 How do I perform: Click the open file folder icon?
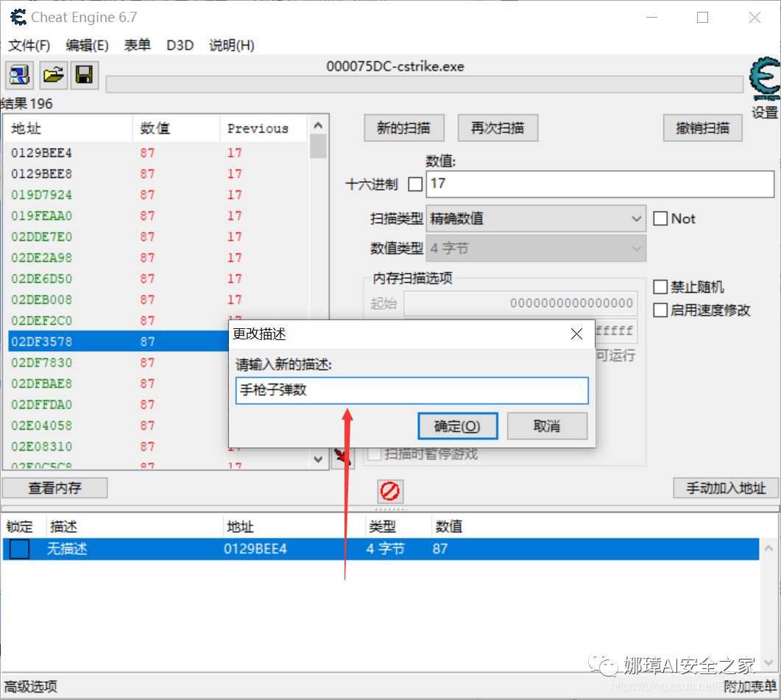point(53,75)
